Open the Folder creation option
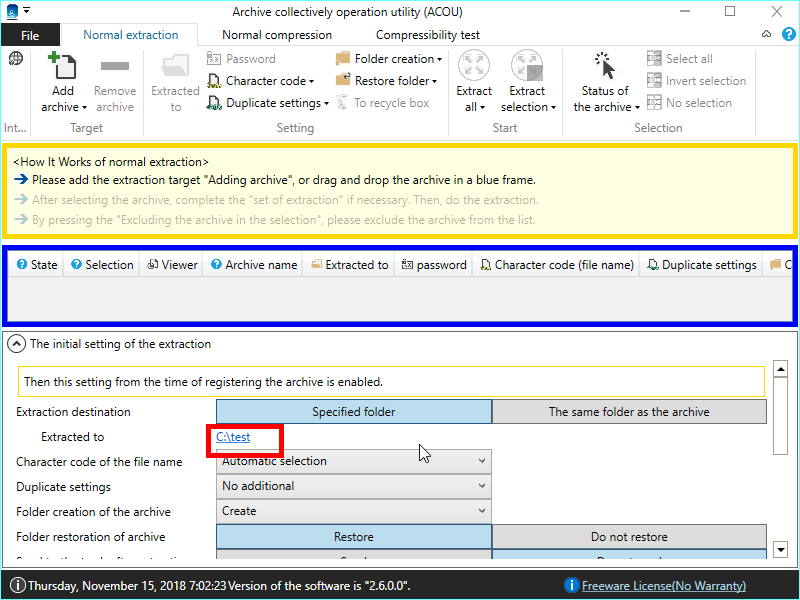800x600 pixels. point(389,59)
